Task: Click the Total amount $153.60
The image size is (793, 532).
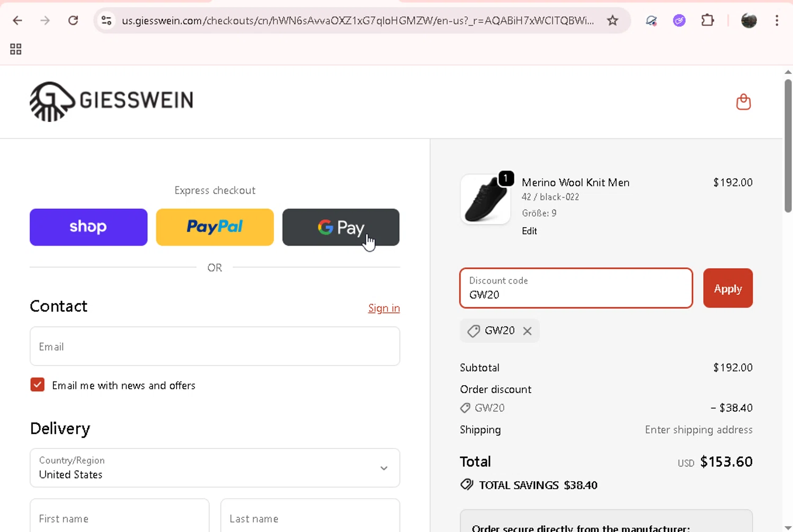Action: [x=726, y=462]
